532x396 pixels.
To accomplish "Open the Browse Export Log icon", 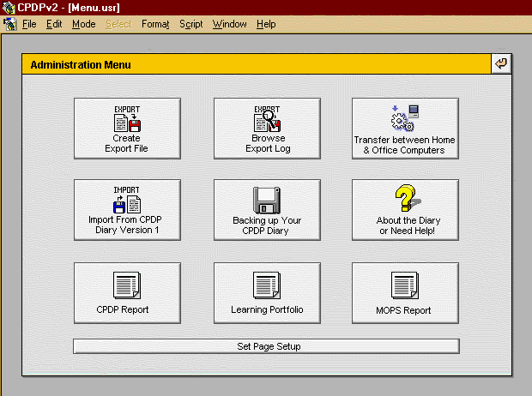I will 267,118.
